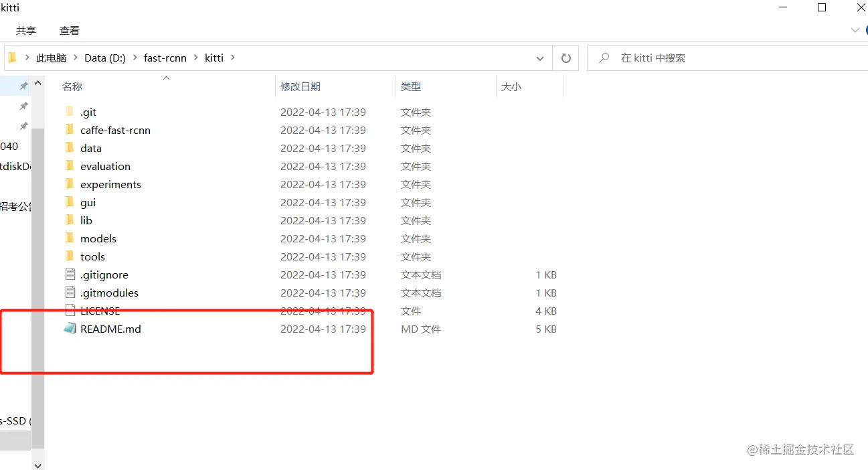
Task: Select the lib folder icon
Action: coord(70,220)
